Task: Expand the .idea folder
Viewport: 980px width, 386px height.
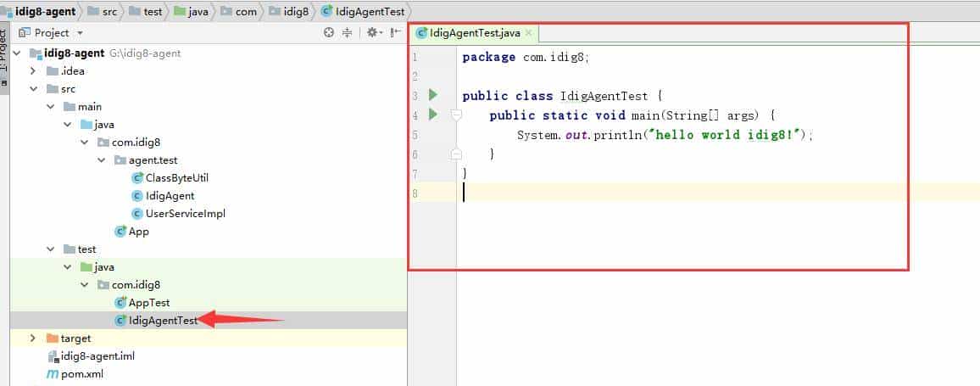Action: (33, 71)
